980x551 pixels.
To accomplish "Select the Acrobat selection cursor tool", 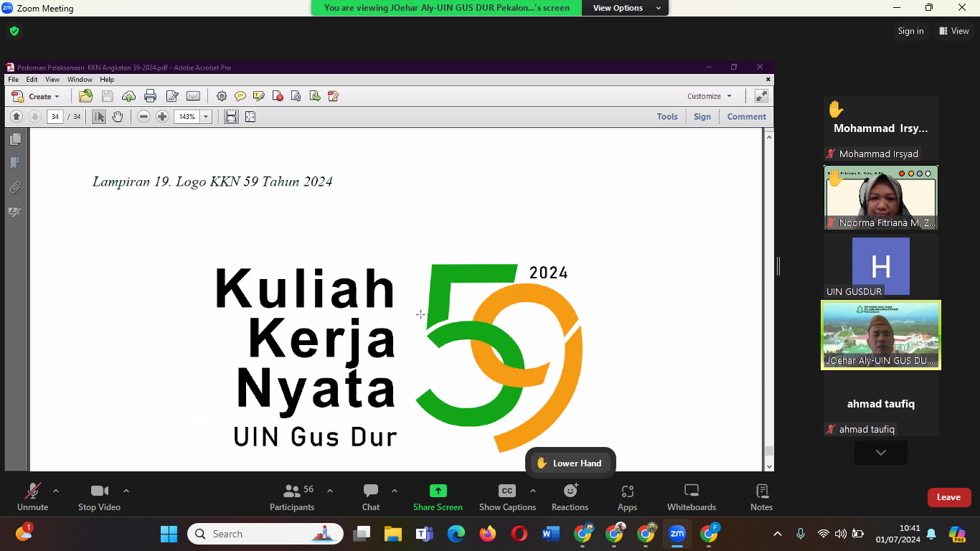I will [x=99, y=116].
